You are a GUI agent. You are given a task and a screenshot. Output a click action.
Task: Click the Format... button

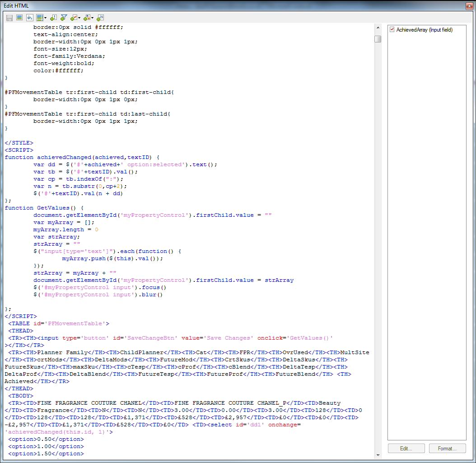pyautogui.click(x=447, y=449)
